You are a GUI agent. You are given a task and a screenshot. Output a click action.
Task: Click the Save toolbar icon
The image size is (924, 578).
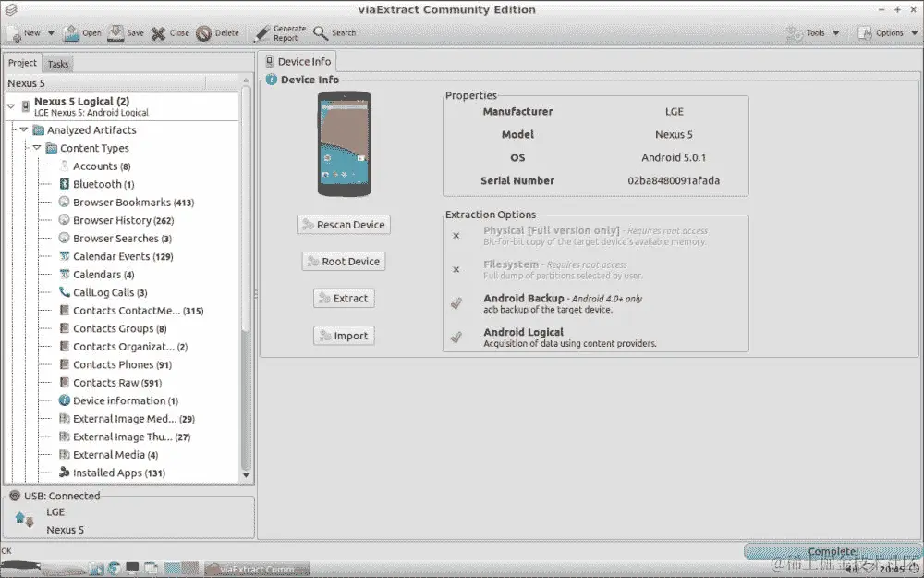click(115, 32)
